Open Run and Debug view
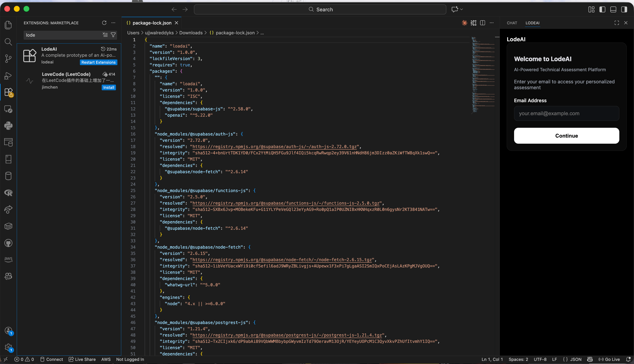 tap(8, 75)
